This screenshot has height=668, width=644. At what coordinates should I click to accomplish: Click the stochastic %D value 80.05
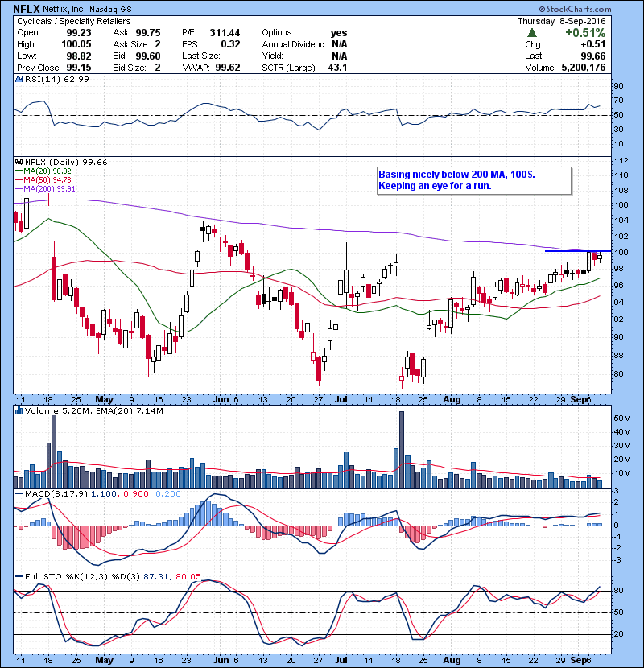[188, 576]
